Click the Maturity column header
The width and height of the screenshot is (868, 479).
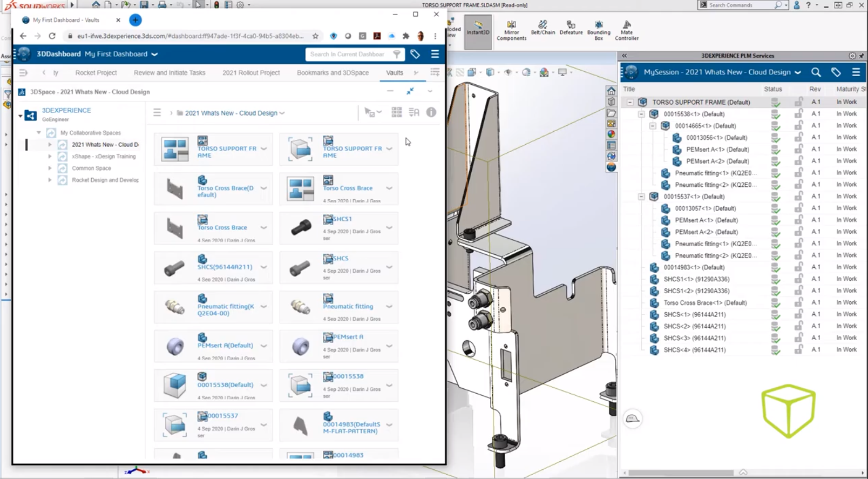point(850,89)
